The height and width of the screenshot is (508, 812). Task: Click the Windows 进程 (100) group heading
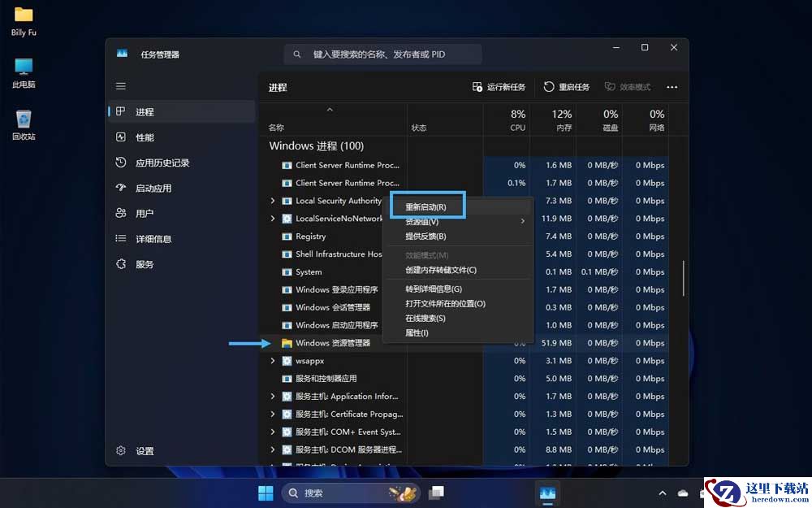[317, 145]
